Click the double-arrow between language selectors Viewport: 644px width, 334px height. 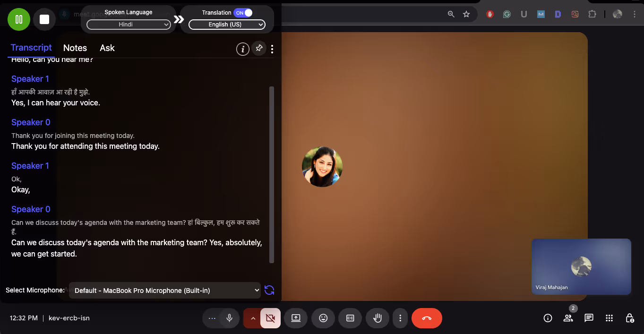pos(179,19)
